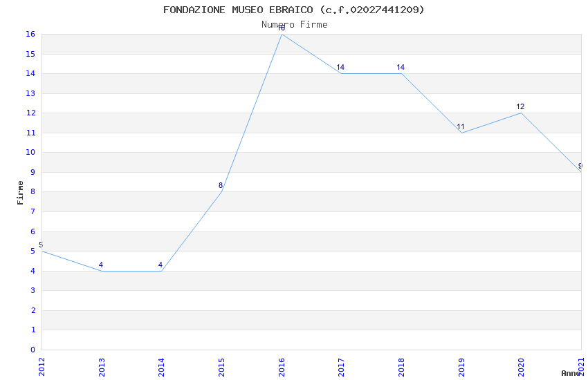Click data value 14 at year 2018
588x380 pixels.
[401, 68]
